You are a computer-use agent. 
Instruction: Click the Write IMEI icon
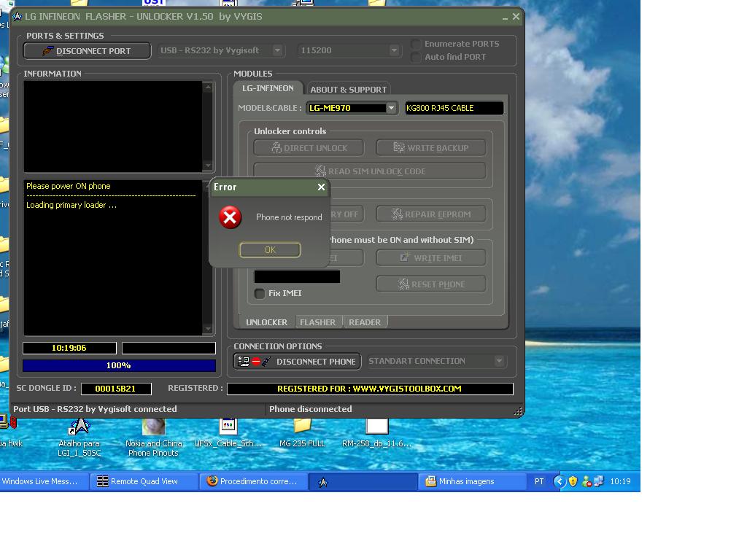pyautogui.click(x=404, y=257)
